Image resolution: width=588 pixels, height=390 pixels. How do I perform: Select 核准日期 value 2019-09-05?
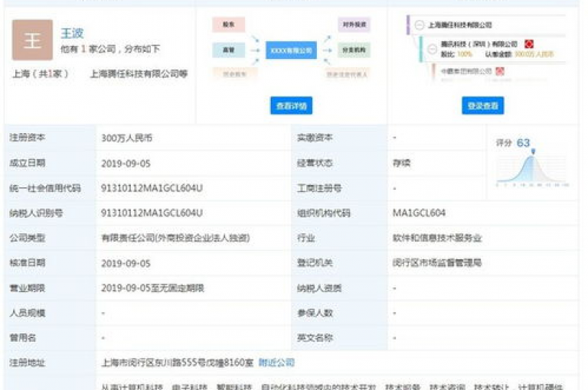(x=126, y=263)
